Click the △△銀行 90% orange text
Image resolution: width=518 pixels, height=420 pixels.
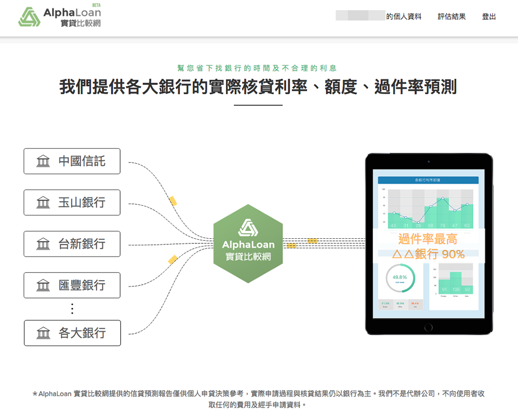(428, 254)
